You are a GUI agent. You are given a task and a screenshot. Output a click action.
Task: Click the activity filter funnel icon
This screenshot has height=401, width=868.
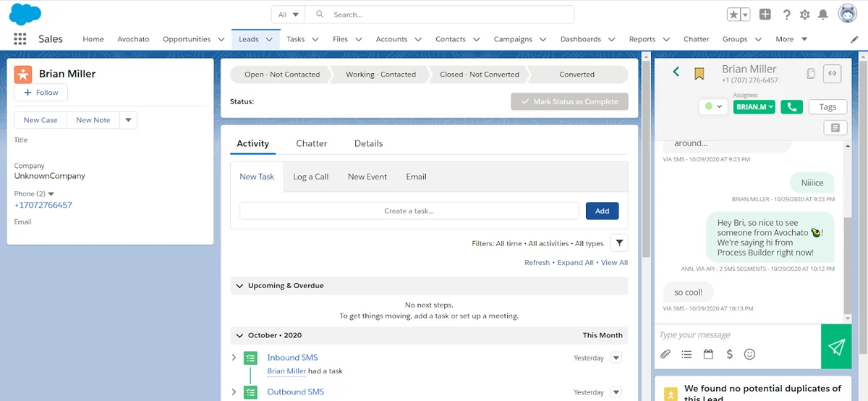click(x=619, y=243)
